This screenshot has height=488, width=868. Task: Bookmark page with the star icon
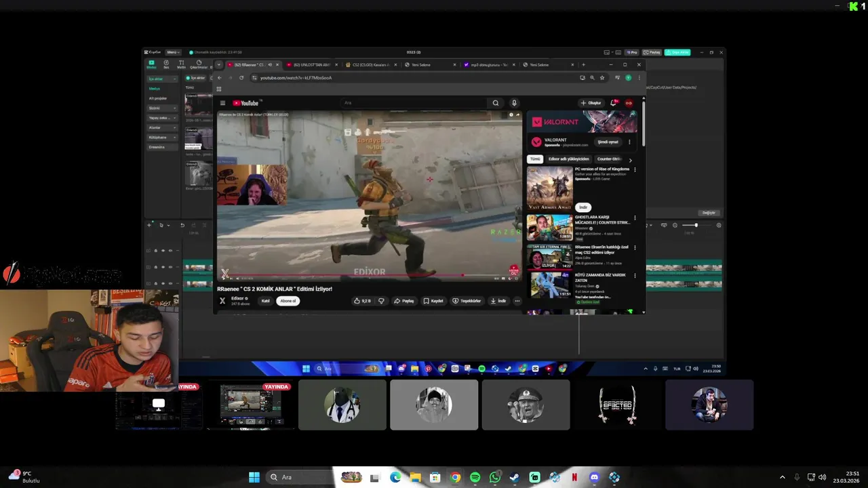click(x=602, y=78)
